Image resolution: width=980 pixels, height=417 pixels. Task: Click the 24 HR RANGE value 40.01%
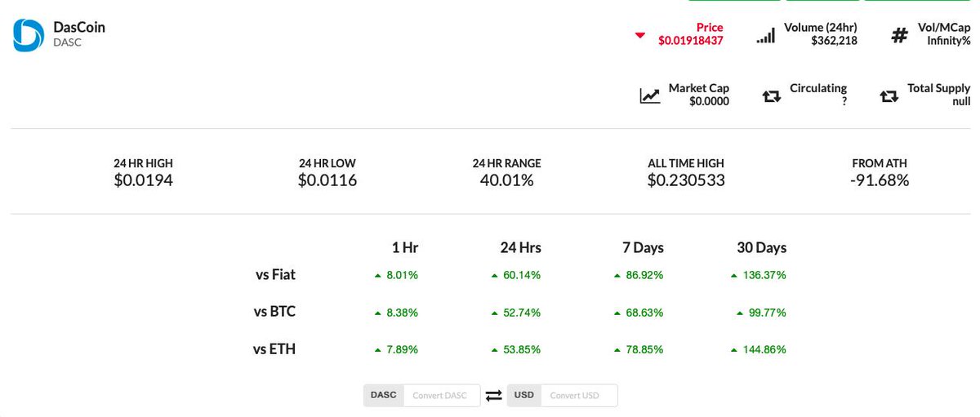(506, 180)
